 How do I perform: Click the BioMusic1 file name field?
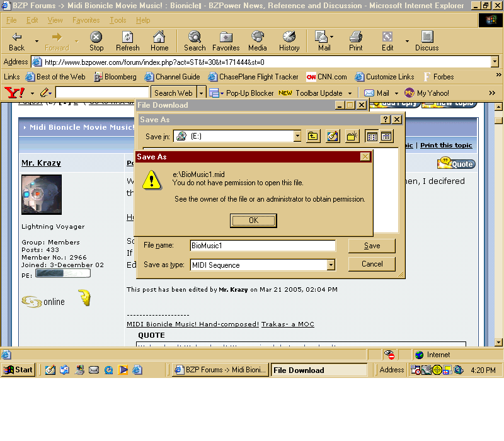pyautogui.click(x=263, y=245)
